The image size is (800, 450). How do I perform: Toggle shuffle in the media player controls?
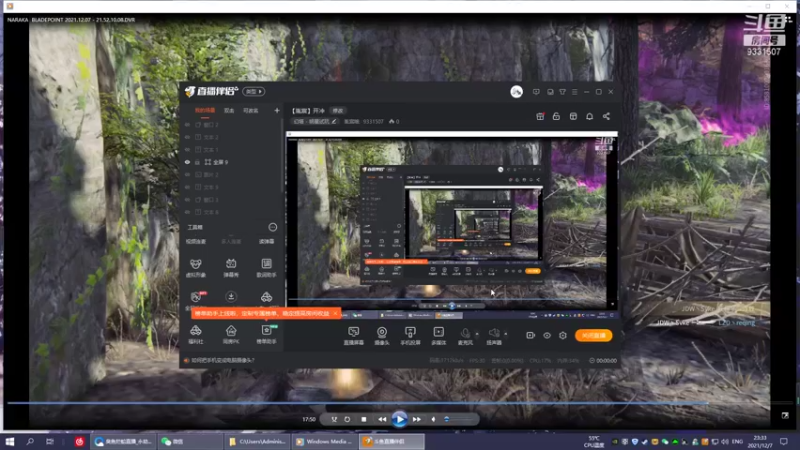tap(334, 419)
